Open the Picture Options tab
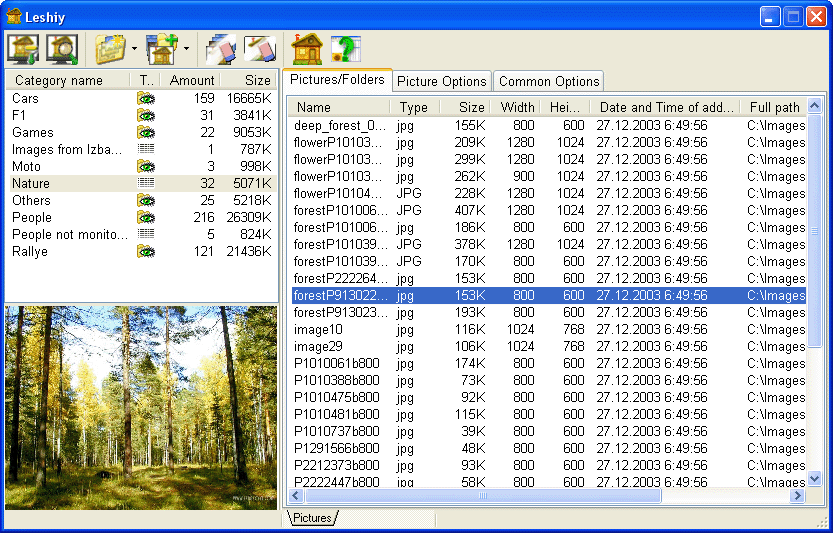 [442, 81]
